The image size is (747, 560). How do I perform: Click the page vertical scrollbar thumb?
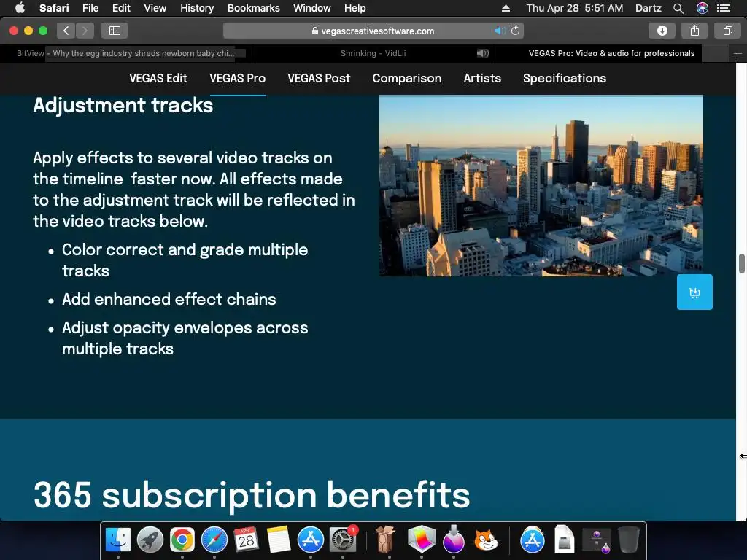point(742,264)
